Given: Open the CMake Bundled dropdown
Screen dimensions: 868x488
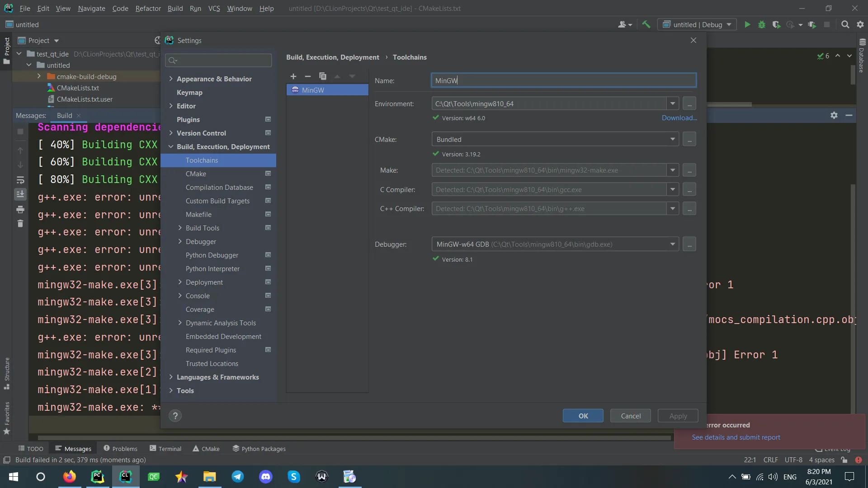Looking at the screenshot, I should tap(672, 139).
